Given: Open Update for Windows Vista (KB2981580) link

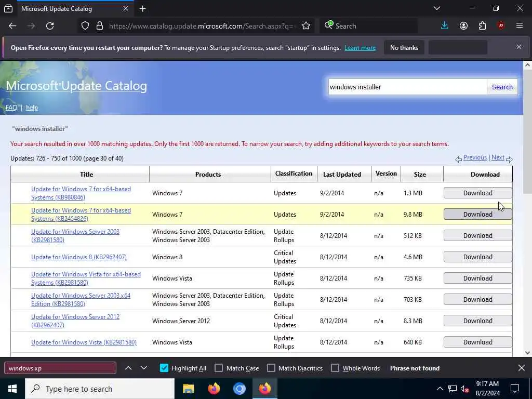Looking at the screenshot, I should [x=84, y=342].
